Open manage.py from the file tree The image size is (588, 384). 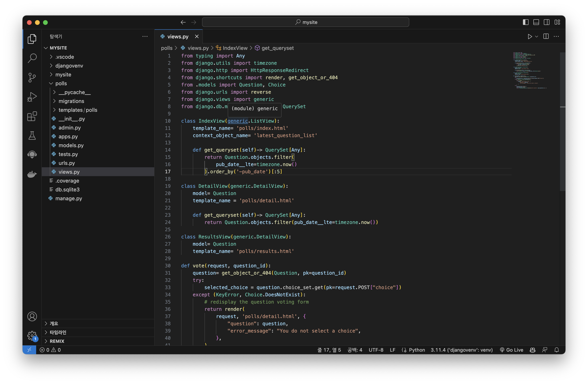pyautogui.click(x=98, y=198)
